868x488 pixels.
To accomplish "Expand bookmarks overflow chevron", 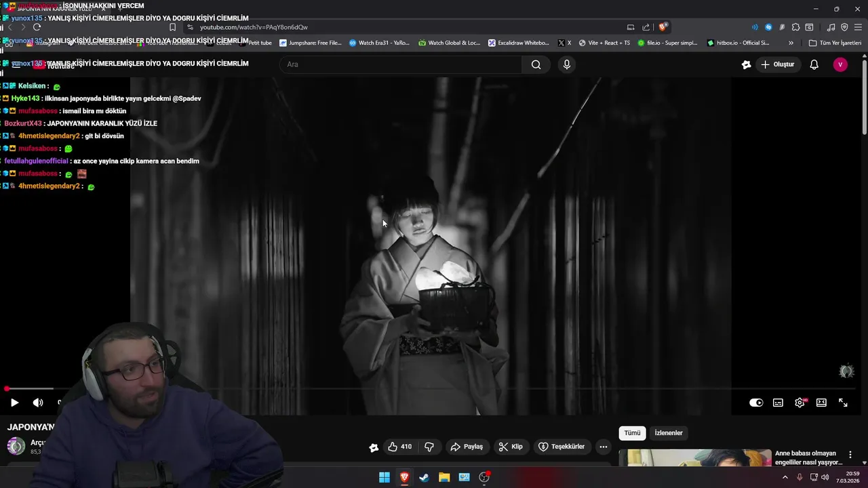I will [x=791, y=43].
